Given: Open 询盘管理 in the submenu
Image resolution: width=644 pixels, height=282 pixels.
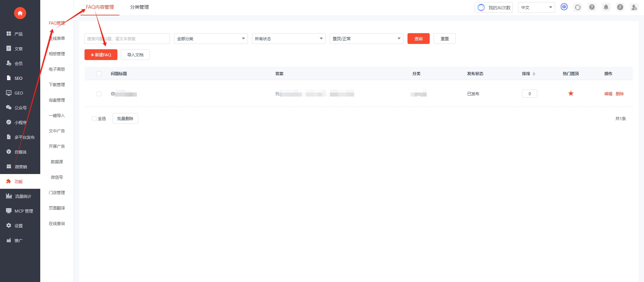Looking at the screenshot, I should click(57, 100).
